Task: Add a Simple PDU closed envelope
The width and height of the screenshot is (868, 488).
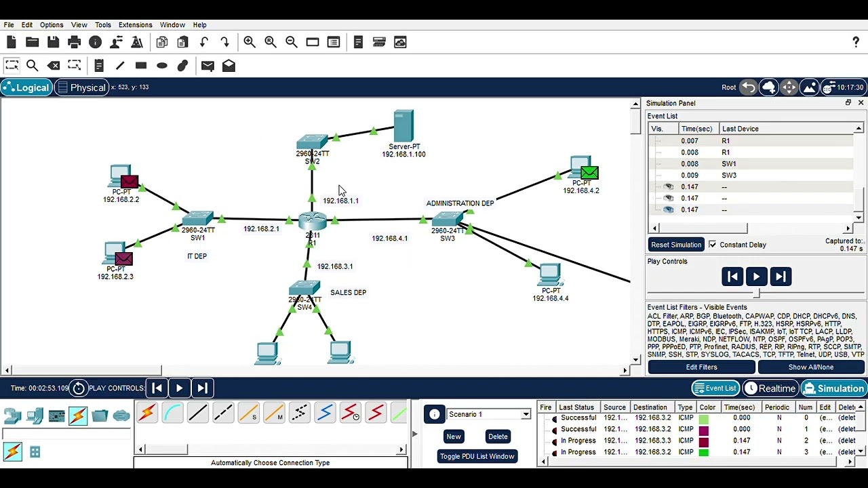Action: 208,66
